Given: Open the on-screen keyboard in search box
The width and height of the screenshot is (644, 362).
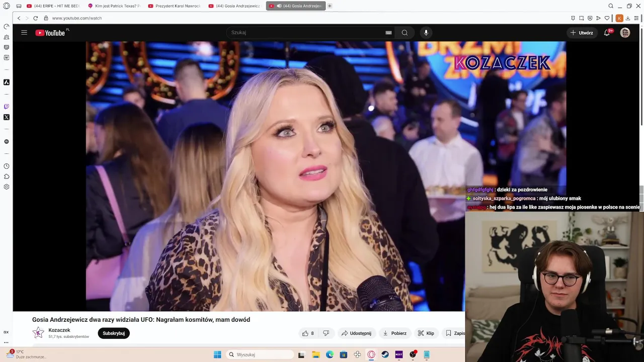Looking at the screenshot, I should coord(388,33).
